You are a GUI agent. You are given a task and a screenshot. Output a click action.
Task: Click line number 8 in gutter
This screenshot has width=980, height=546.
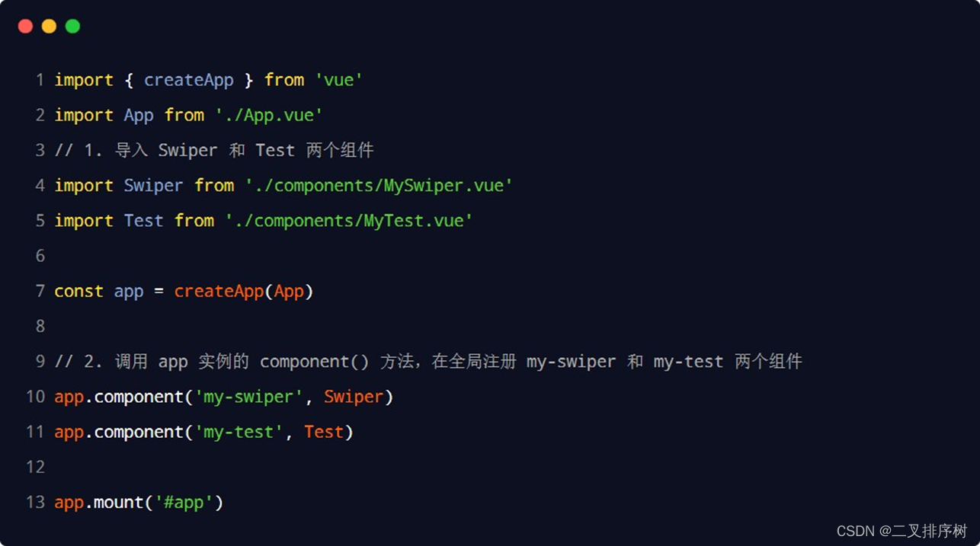point(40,326)
